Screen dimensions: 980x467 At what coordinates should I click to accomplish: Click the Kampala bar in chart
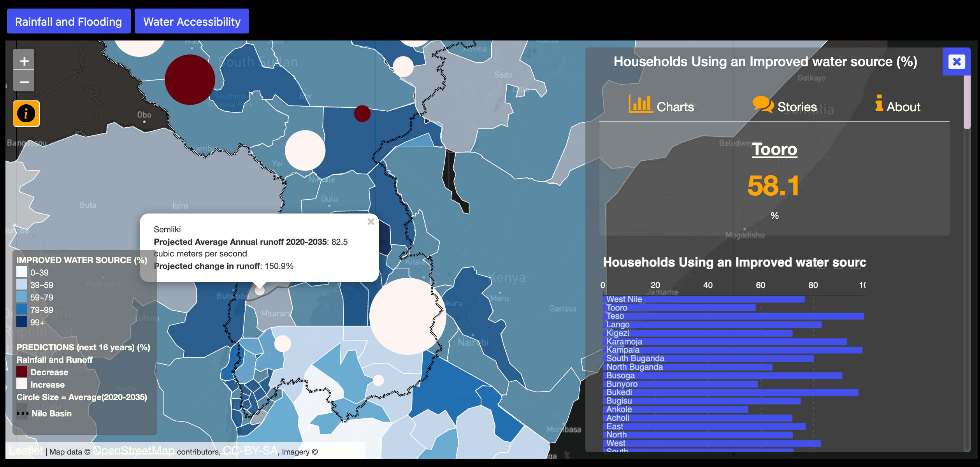[732, 350]
